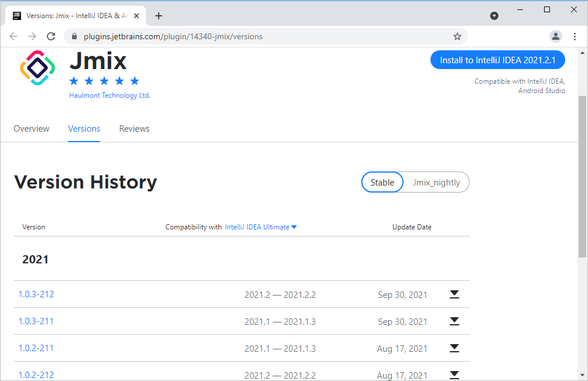Click the download icon for version 1.0.3-211
588x381 pixels.
point(454,321)
